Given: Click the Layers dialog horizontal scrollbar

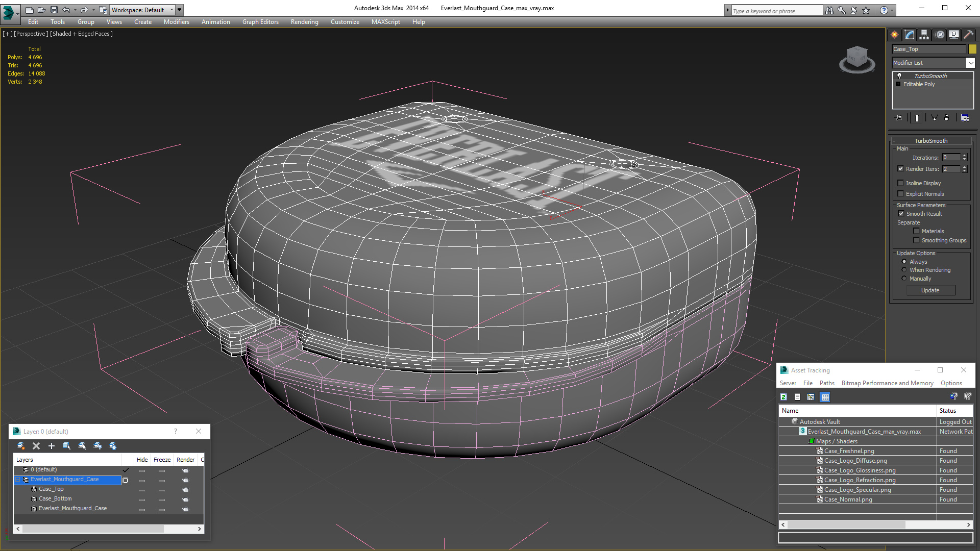Looking at the screenshot, I should [x=109, y=529].
